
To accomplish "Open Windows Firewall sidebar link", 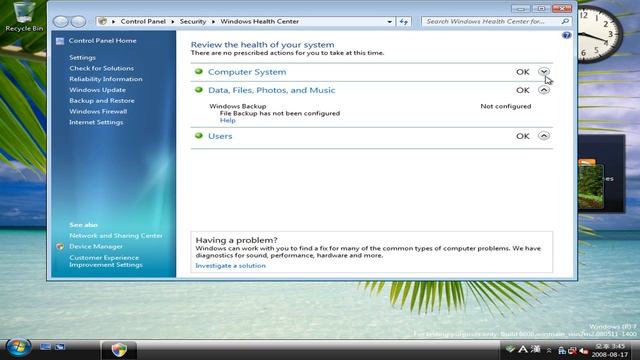I will click(x=98, y=111).
